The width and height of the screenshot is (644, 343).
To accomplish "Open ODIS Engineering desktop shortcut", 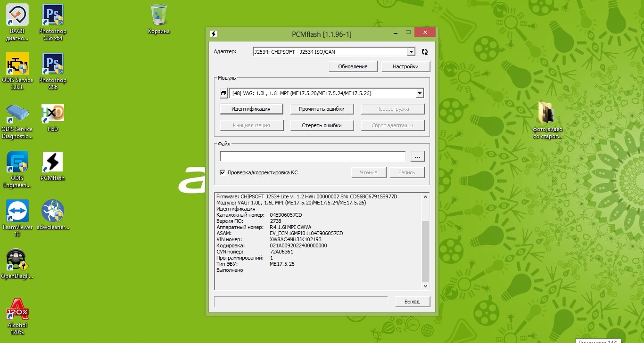I will [17, 169].
